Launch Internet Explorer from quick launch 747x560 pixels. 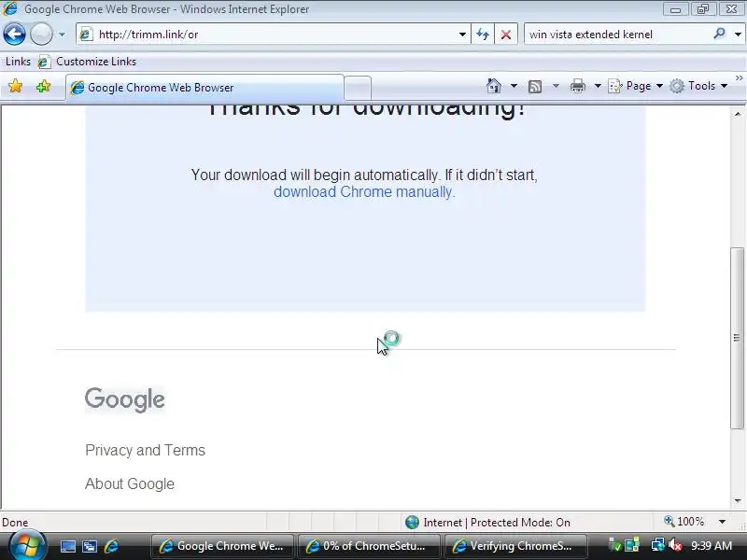111,546
